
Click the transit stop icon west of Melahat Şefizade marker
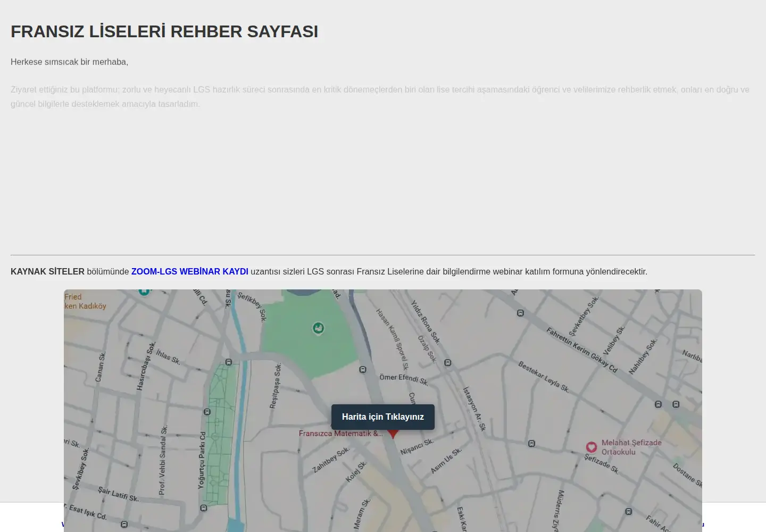[531, 444]
